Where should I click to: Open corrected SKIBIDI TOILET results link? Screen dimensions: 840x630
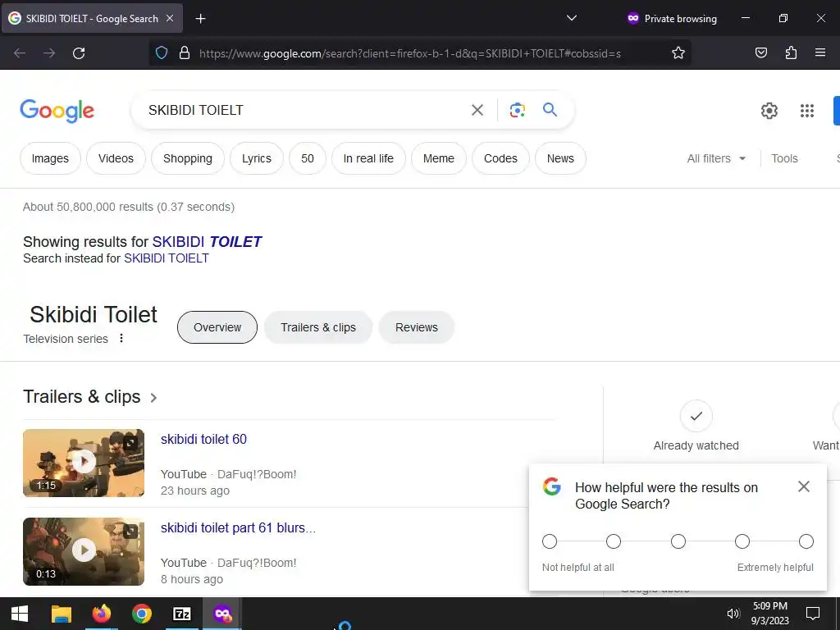click(x=207, y=242)
